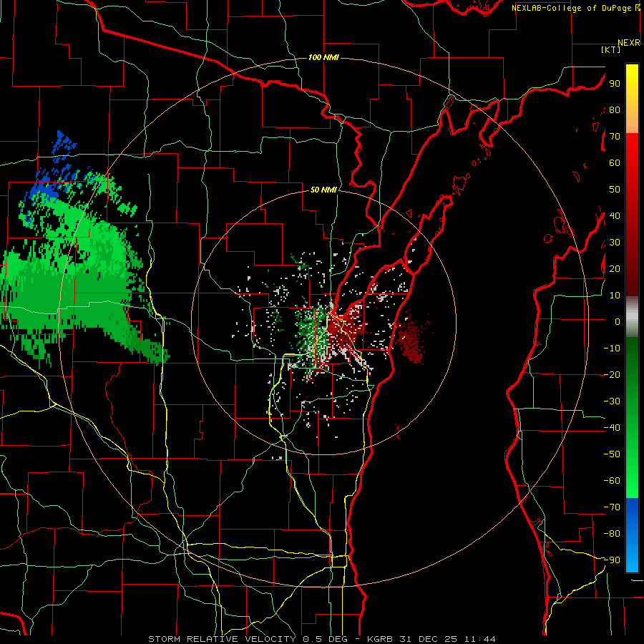
Task: Click the NEXR label above the scale
Action: tap(629, 43)
